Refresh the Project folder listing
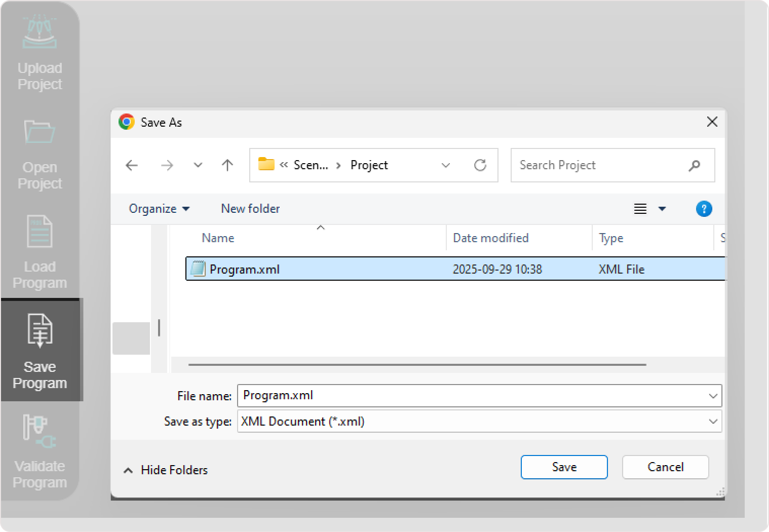 click(480, 165)
